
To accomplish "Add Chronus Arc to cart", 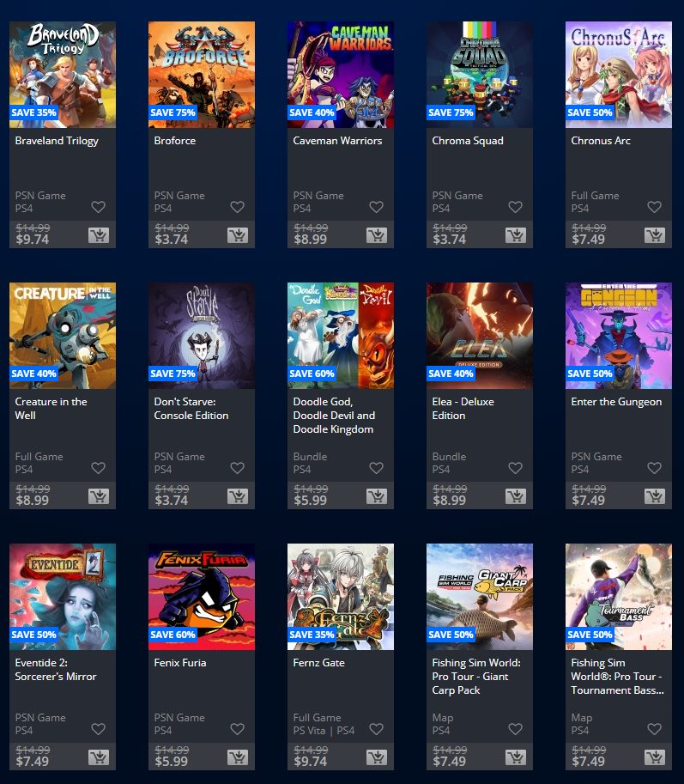I will [x=655, y=235].
